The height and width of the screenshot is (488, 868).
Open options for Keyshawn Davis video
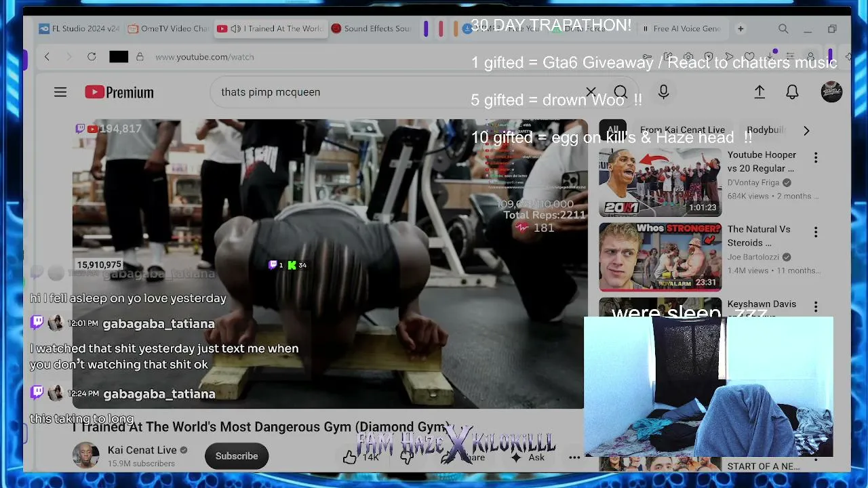click(x=816, y=307)
